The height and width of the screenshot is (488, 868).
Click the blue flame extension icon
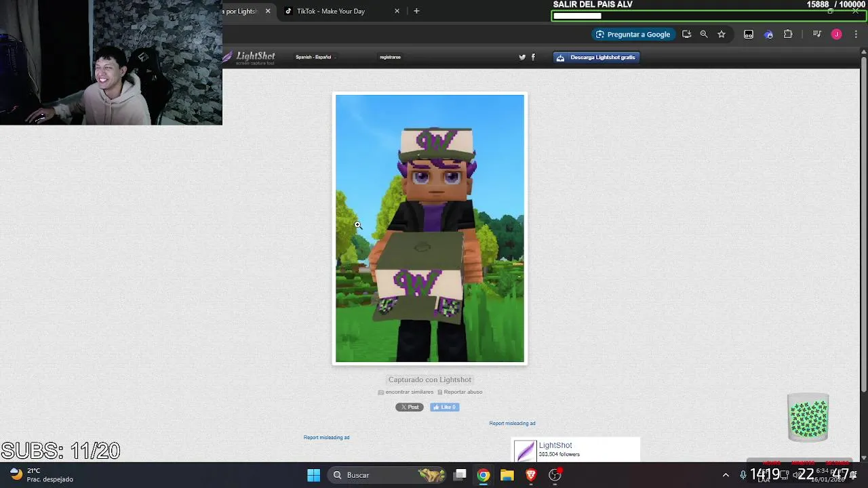coord(768,35)
